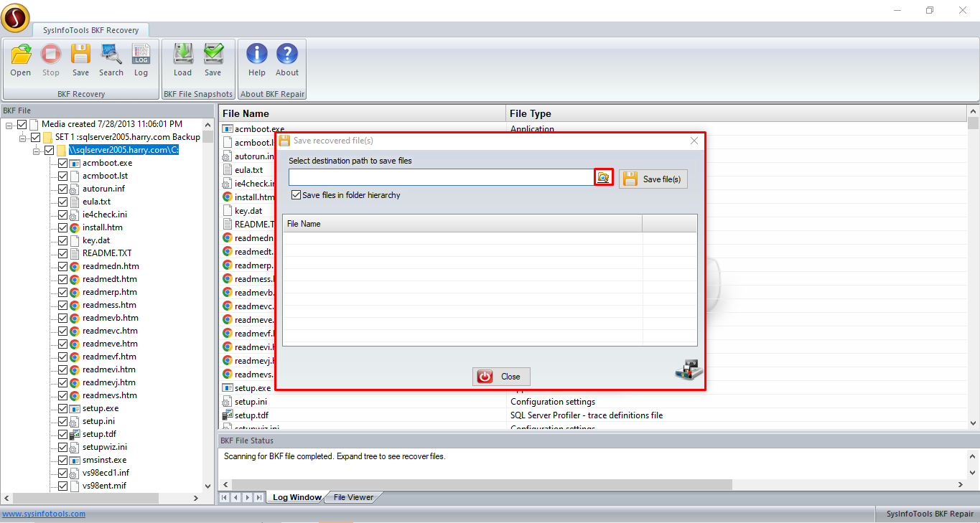Image resolution: width=980 pixels, height=523 pixels.
Task: Collapse the \\sqlserver2005.harry.com\C: node
Action: pyautogui.click(x=37, y=151)
